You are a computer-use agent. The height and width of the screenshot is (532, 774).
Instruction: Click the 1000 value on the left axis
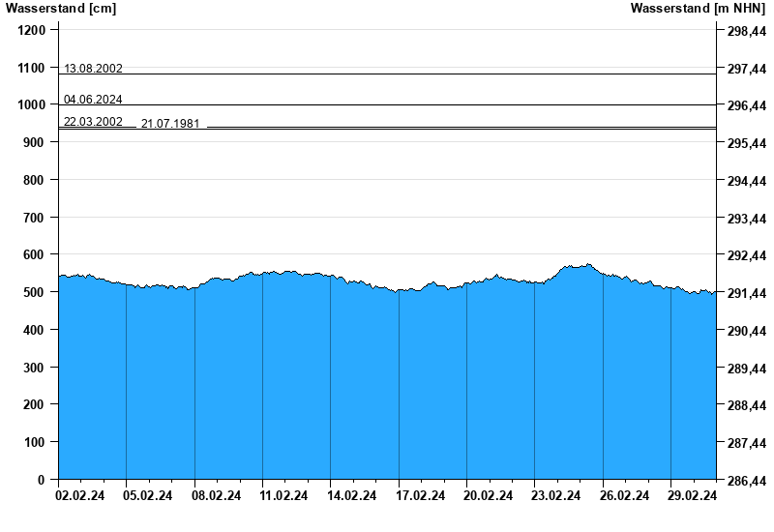(32, 105)
